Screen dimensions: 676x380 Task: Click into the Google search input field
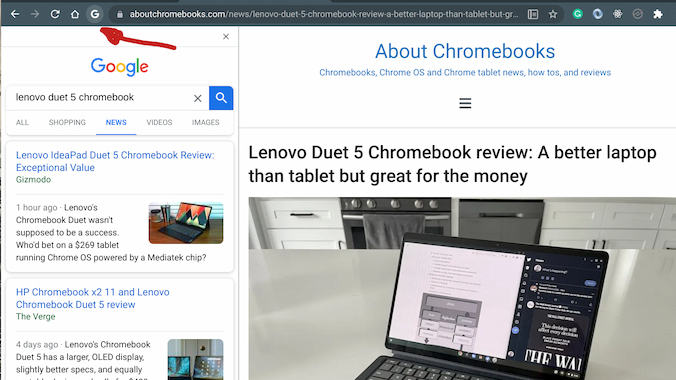pyautogui.click(x=102, y=98)
